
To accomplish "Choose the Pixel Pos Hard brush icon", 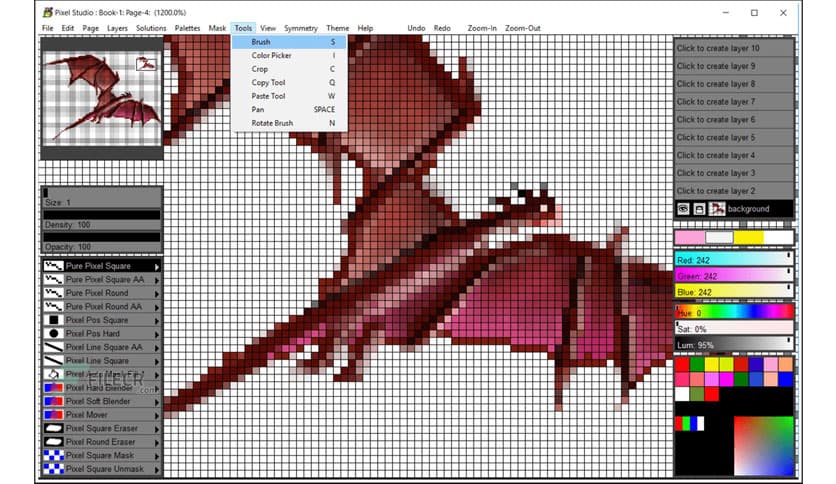I will coord(53,333).
